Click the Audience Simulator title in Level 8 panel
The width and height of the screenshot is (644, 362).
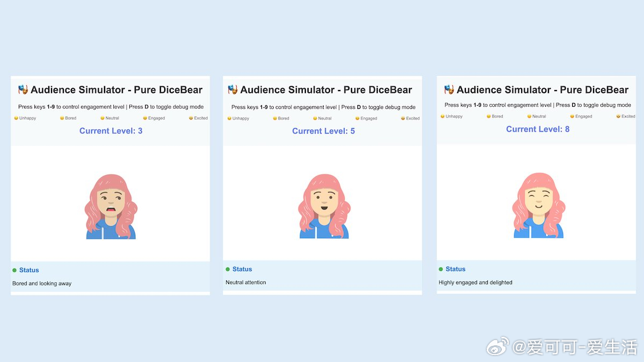point(543,90)
